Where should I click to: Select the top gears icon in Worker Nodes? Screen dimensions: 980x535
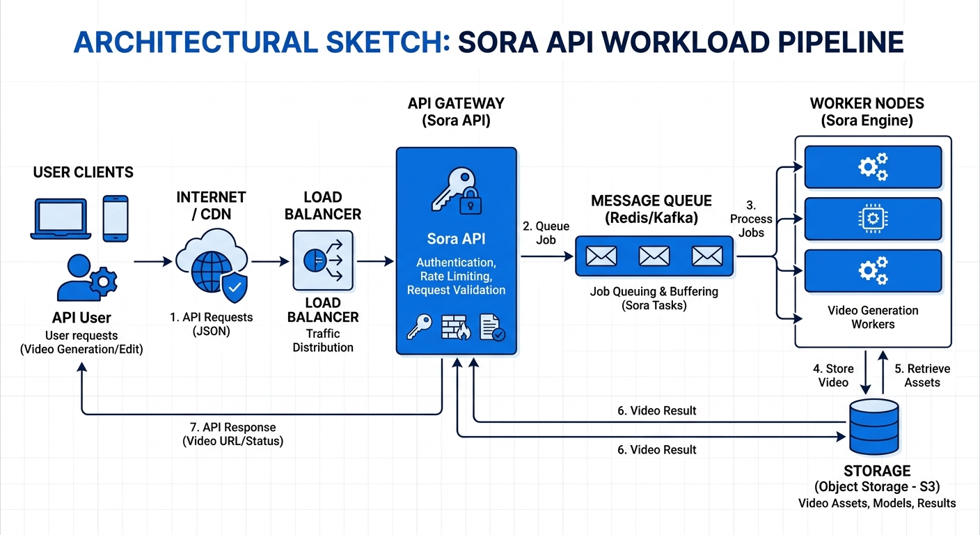pos(873,166)
